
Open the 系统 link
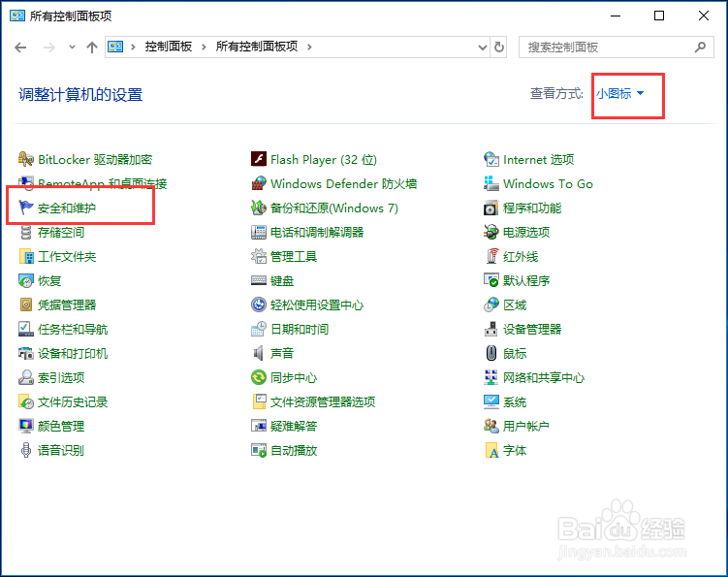[x=515, y=401]
